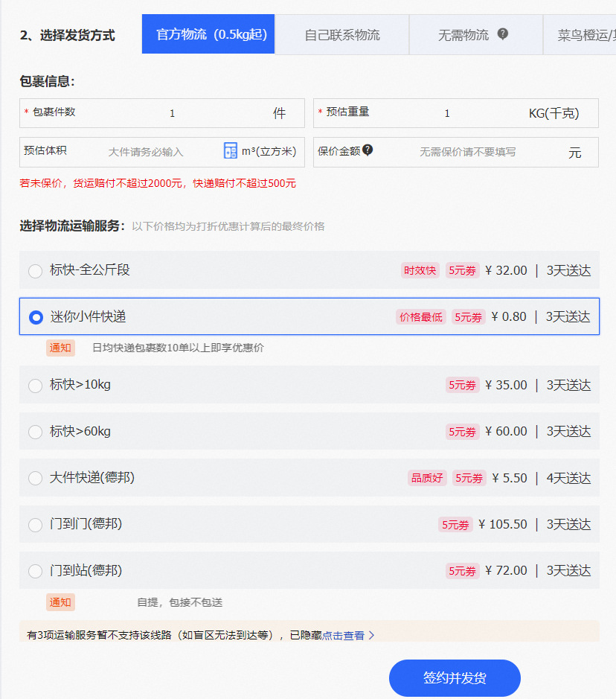Click 5元券 coupon tag on 标快>60kg
The height and width of the screenshot is (699, 616).
click(462, 432)
